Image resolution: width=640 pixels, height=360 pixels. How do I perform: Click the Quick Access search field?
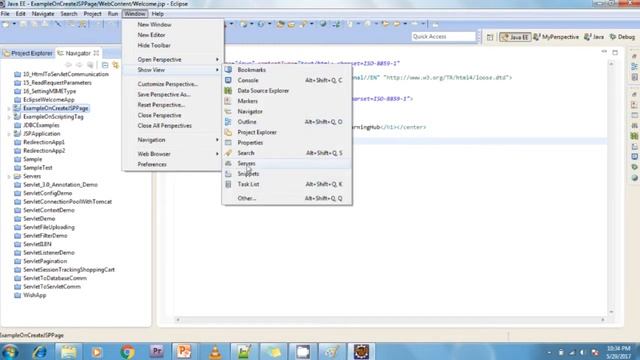[444, 37]
